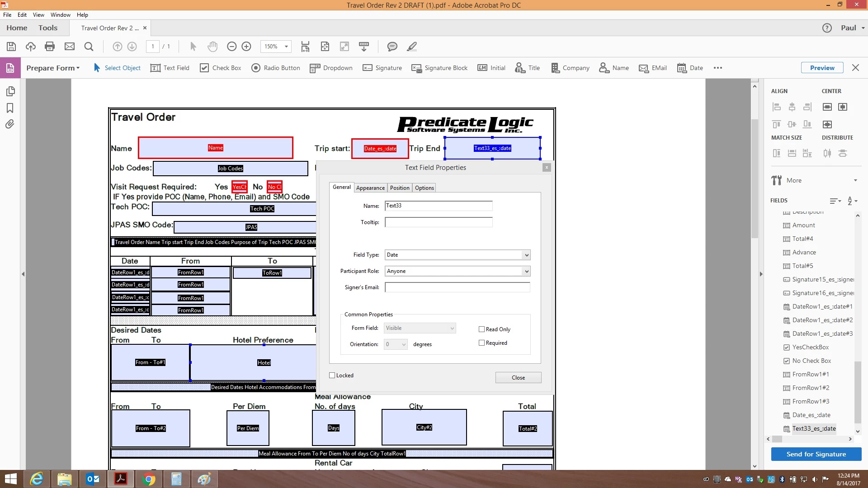Toggle the Locked checkbox
The width and height of the screenshot is (868, 488).
(332, 375)
